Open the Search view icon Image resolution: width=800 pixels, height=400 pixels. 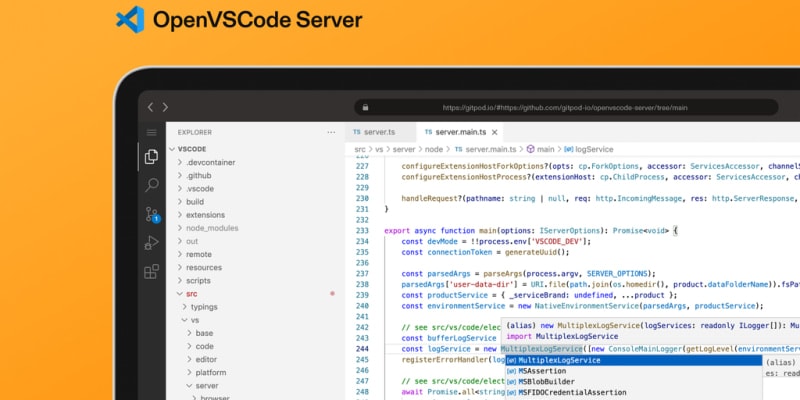152,185
